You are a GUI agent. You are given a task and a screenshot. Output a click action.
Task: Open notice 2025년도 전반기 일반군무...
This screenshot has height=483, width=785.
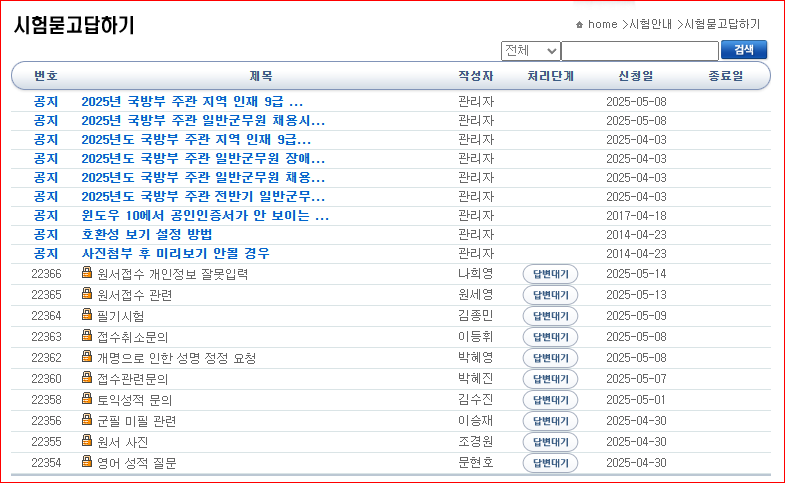click(x=203, y=197)
